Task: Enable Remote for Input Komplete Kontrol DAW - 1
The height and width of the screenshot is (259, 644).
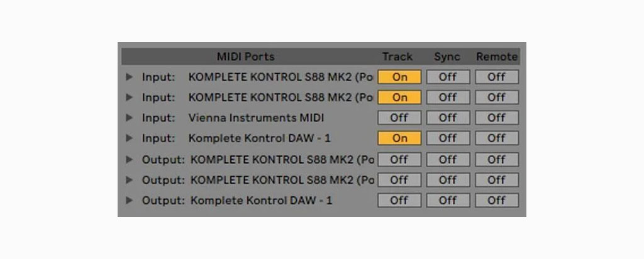Action: coord(497,138)
